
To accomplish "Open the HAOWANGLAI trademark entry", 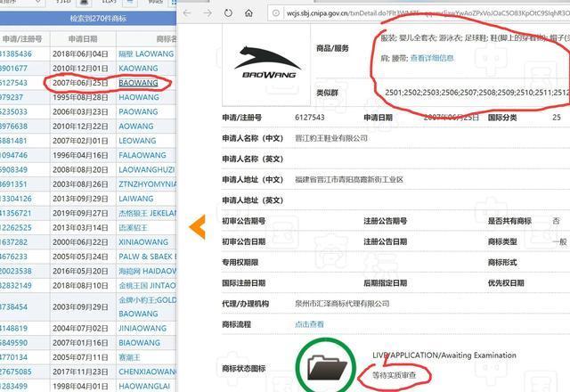I will [144, 386].
